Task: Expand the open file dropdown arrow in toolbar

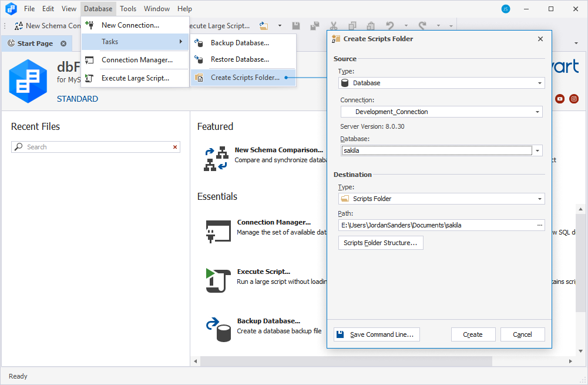Action: click(x=280, y=26)
